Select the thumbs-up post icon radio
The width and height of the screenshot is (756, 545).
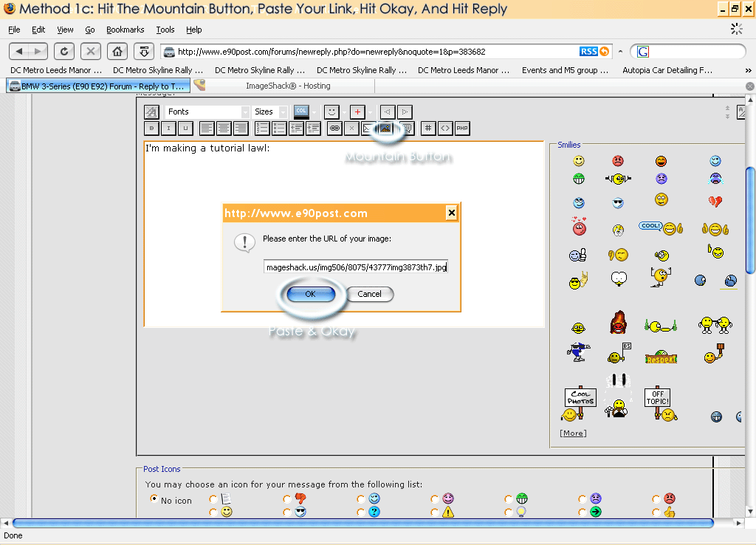656,513
